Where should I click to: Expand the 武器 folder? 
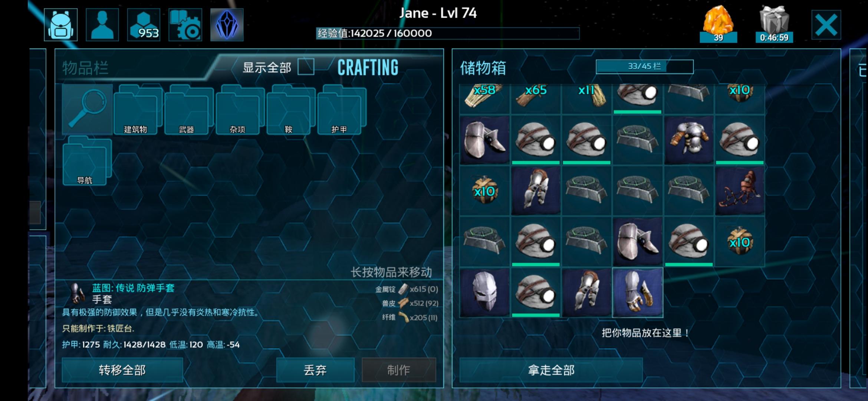189,109
